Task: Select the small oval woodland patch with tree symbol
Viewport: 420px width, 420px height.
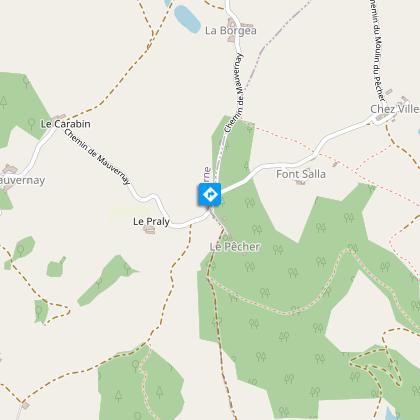Action: [20, 253]
